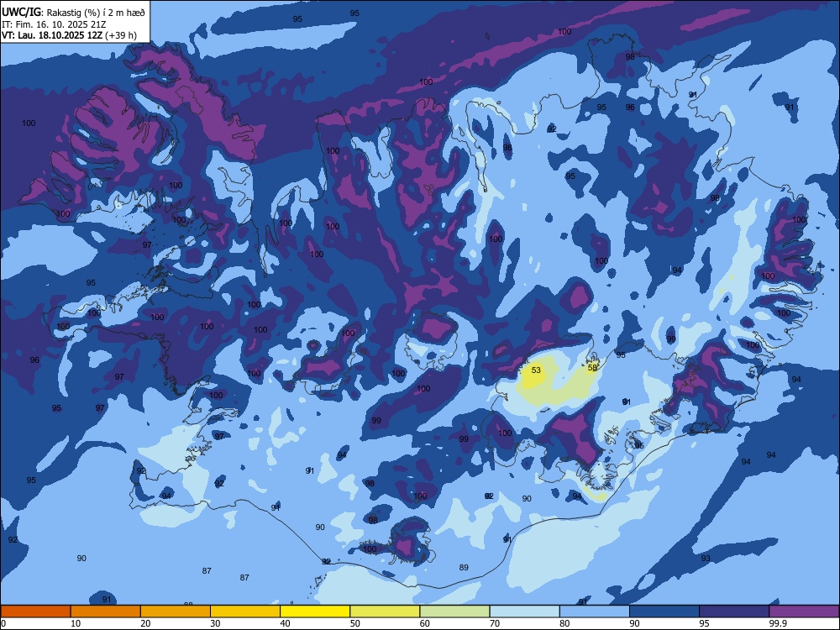Select the medium blue 90–95 legend swatch
The height and width of the screenshot is (630, 840).
(664, 612)
